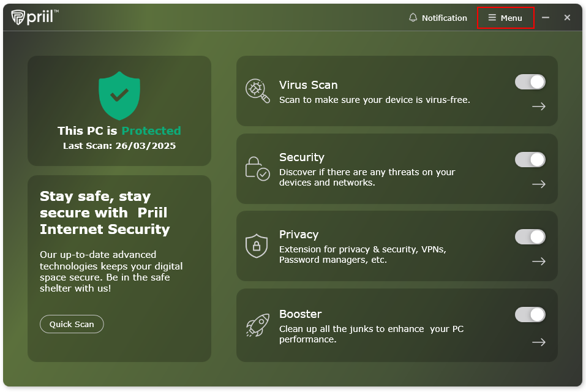This screenshot has height=392, width=586.
Task: Click the green protected shield icon
Action: tap(119, 96)
